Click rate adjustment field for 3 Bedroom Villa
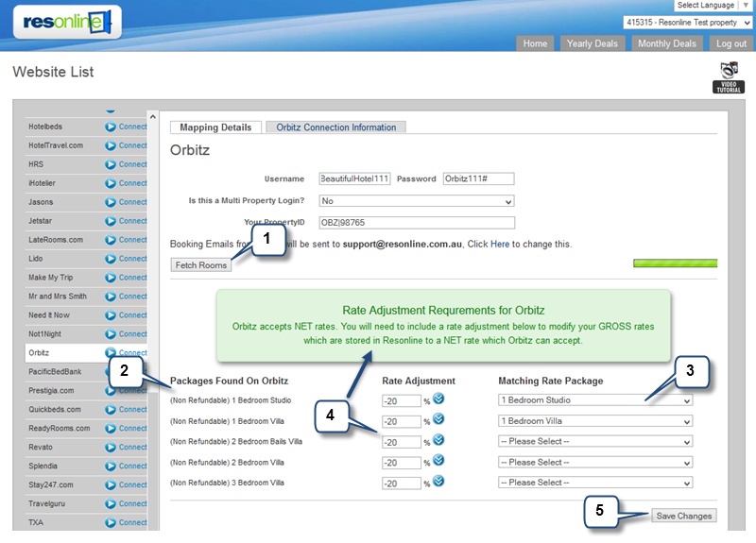This screenshot has height=543, width=756. [x=401, y=484]
